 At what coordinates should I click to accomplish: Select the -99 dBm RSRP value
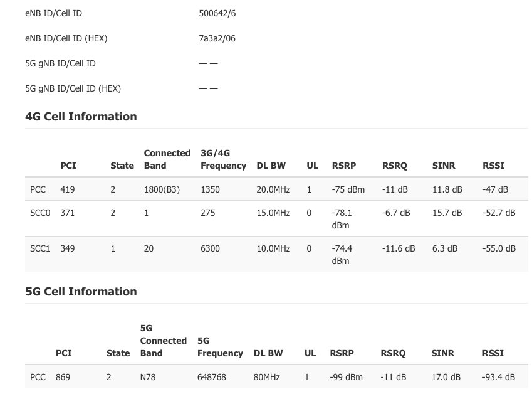click(346, 378)
